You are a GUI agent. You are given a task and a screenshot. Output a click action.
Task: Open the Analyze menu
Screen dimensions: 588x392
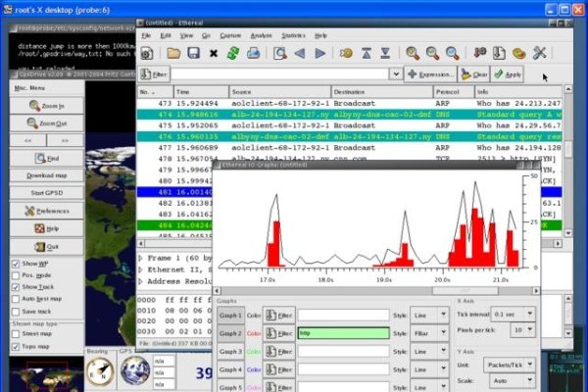click(x=261, y=34)
